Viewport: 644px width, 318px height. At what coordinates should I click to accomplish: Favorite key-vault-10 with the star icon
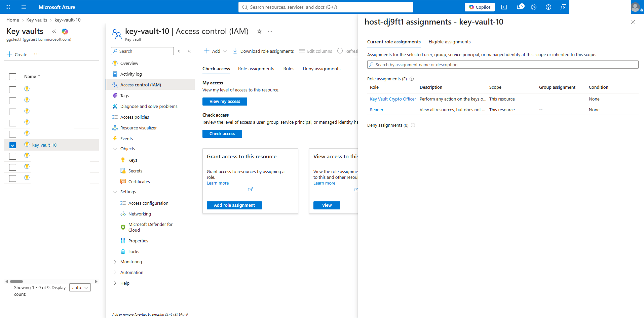click(259, 31)
